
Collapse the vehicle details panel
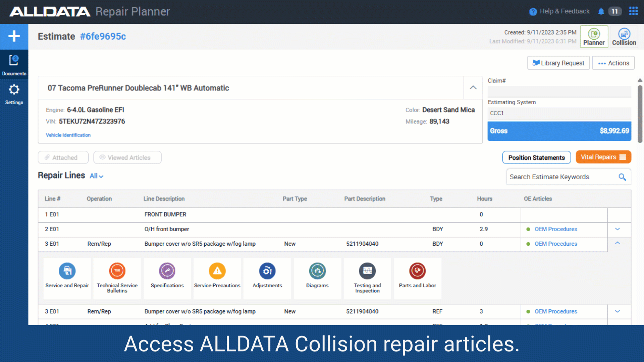[473, 87]
